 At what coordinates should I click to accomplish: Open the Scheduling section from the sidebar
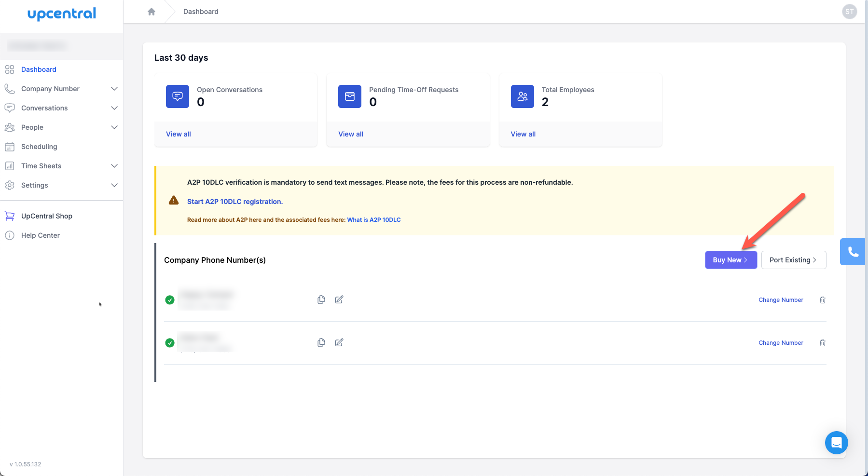pyautogui.click(x=39, y=146)
